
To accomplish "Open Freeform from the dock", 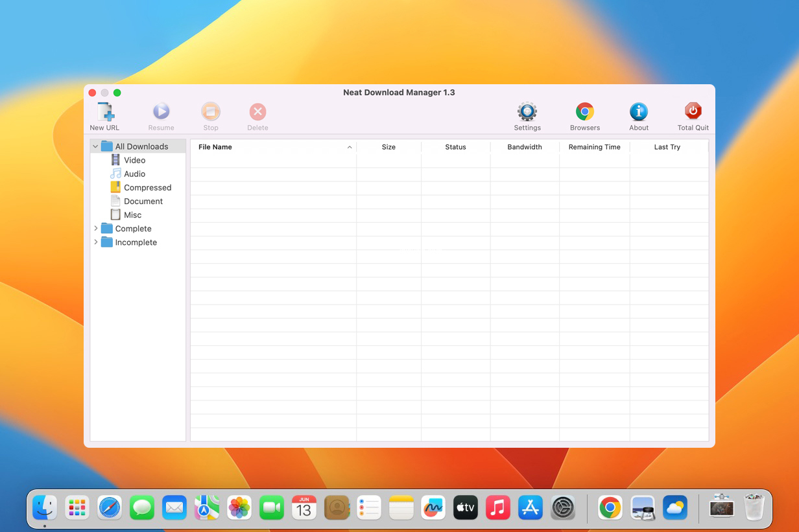I will coord(433,507).
